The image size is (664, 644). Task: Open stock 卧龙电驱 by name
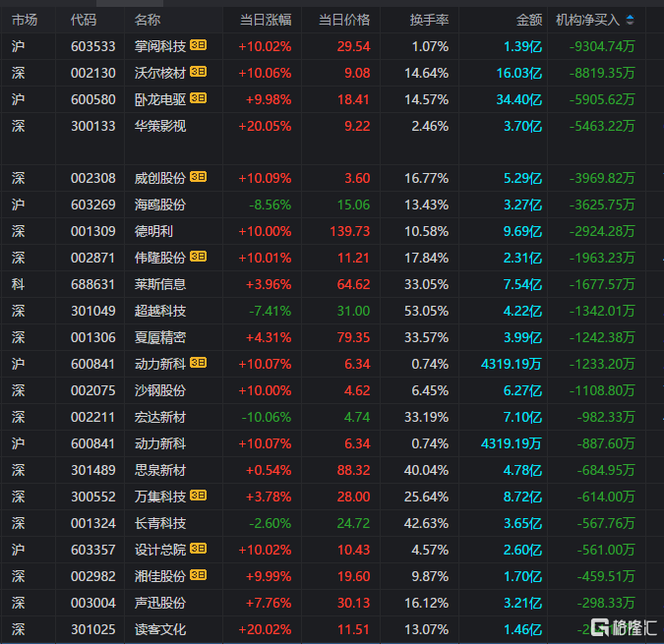click(x=160, y=99)
